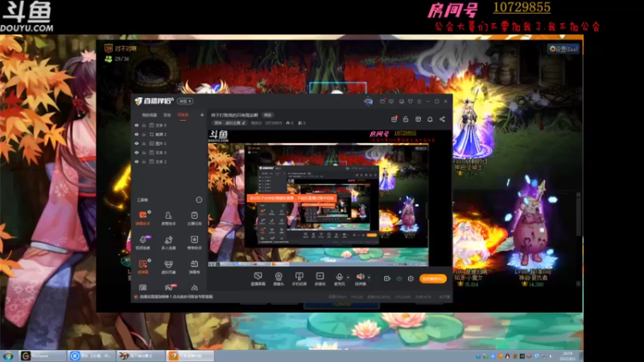Open the notification bell icon

430,119
